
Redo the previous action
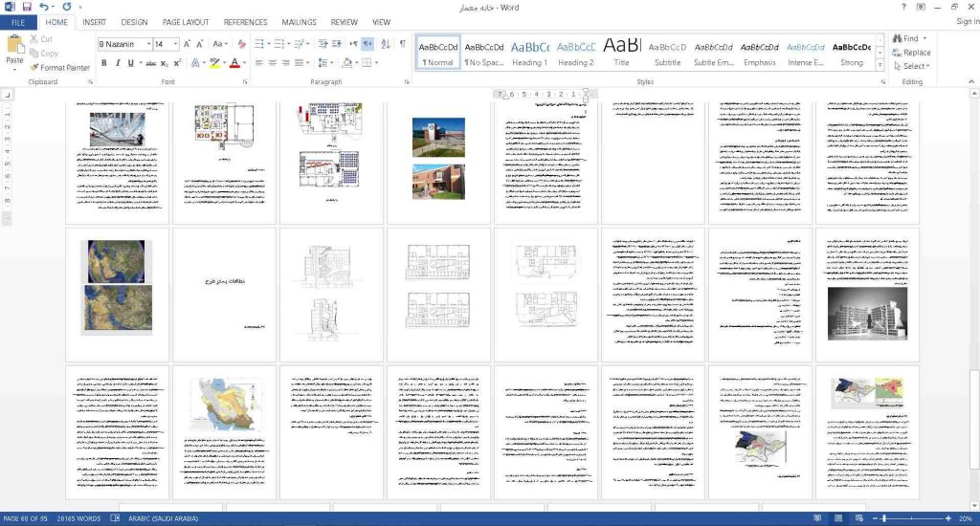tap(66, 7)
